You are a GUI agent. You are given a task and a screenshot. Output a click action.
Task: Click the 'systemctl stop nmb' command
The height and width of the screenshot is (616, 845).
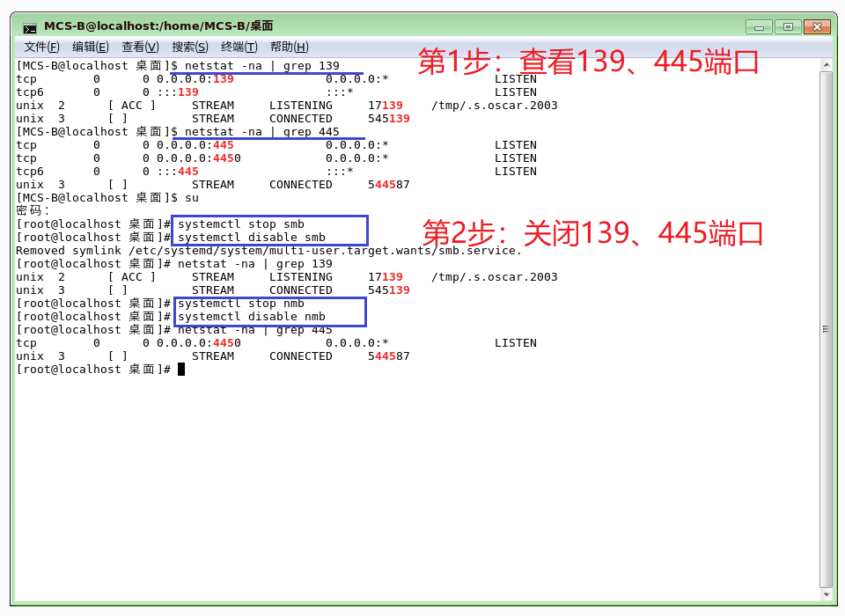pyautogui.click(x=241, y=304)
